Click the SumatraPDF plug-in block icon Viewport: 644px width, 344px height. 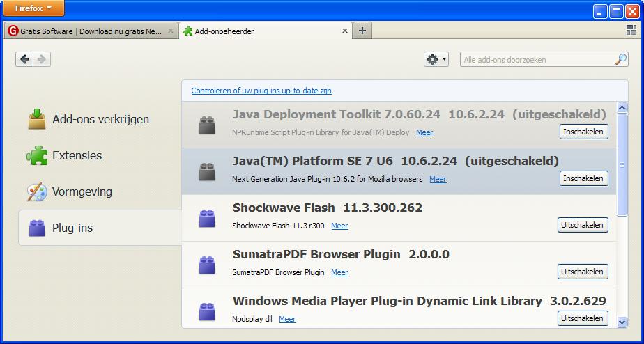[x=206, y=265]
